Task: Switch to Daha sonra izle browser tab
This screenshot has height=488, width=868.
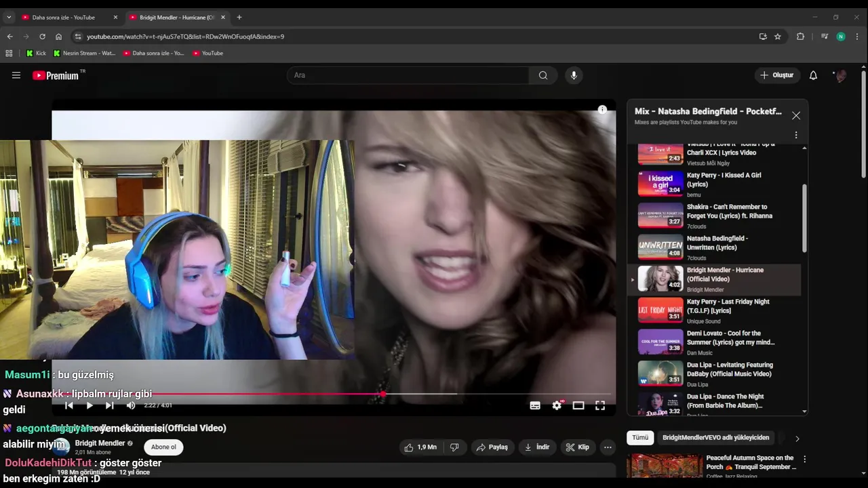Action: 70,17
